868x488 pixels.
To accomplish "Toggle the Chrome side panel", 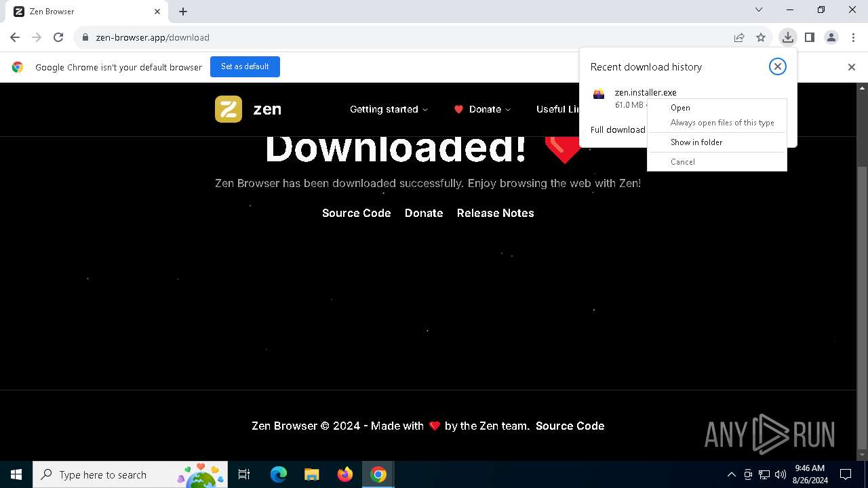I will (809, 37).
